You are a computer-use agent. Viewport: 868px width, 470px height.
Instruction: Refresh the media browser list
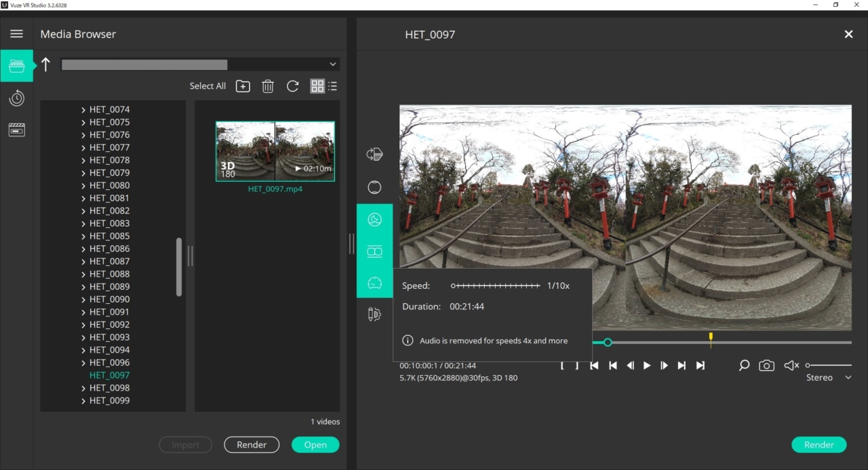pyautogui.click(x=292, y=86)
